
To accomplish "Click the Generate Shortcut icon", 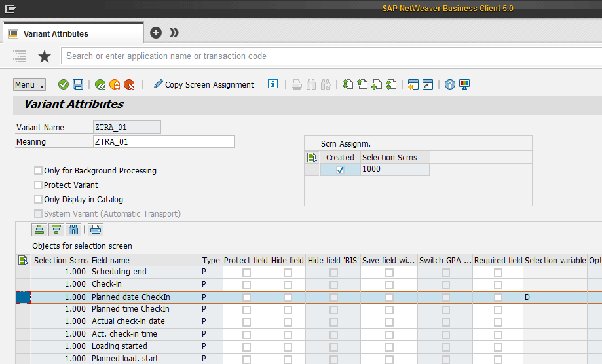I will tap(428, 84).
